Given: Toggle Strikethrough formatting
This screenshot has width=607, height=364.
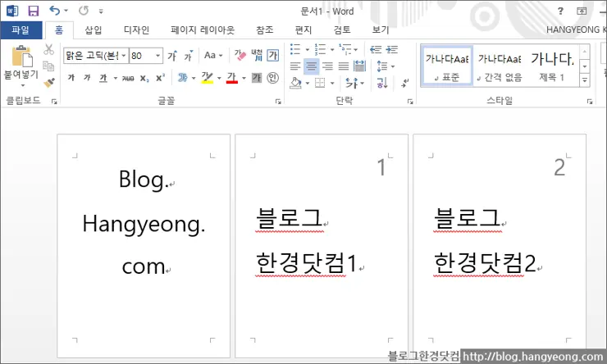Looking at the screenshot, I should click(128, 78).
